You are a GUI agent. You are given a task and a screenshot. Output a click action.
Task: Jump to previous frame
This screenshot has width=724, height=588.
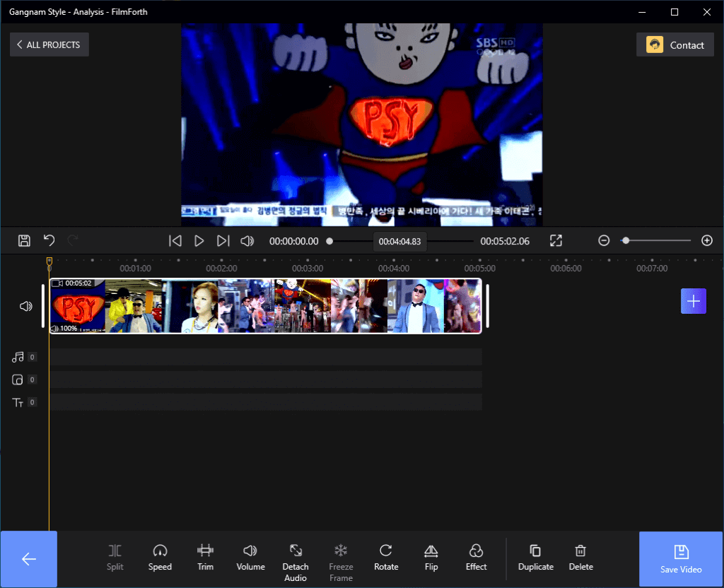pos(175,240)
